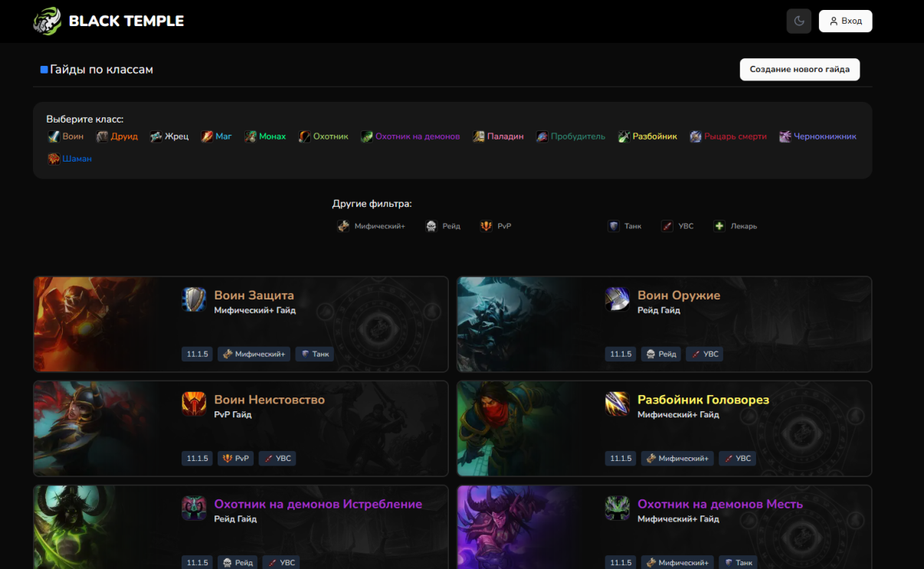Open Охотник на демонов Истребление guide
Viewport: 924px width, 569px height.
pos(319,504)
